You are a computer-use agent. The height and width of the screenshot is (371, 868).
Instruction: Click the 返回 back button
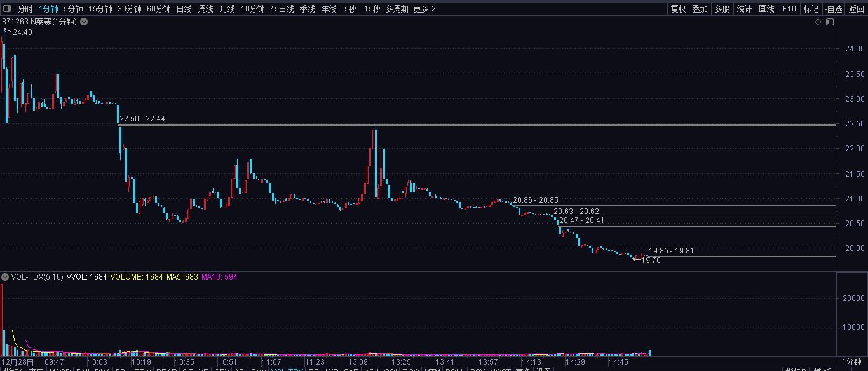pos(856,9)
